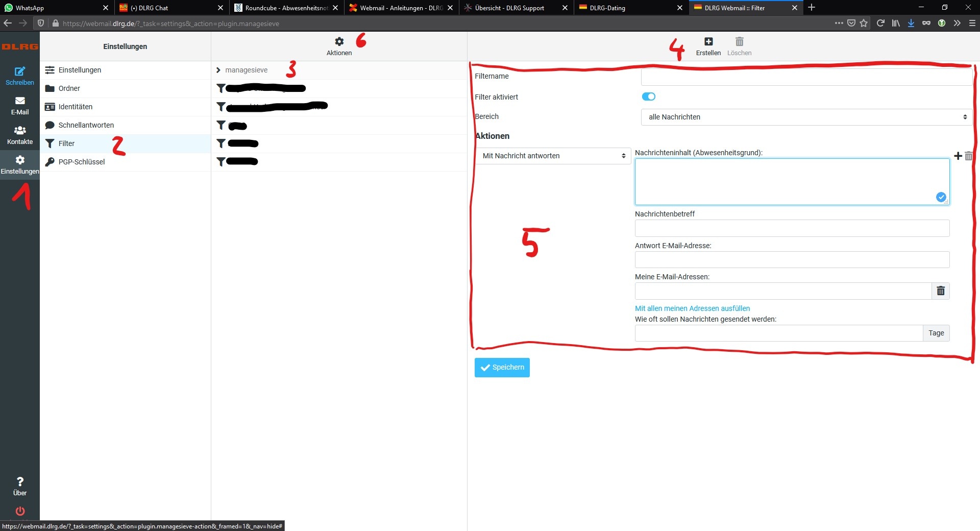The width and height of the screenshot is (980, 531).
Task: Click the Löschen trash icon in toolbar
Action: click(x=739, y=42)
